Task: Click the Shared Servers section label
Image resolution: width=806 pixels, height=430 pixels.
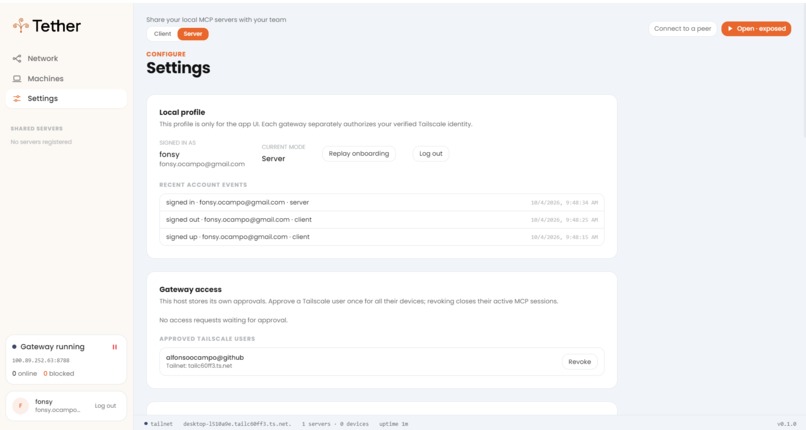Action: tap(36, 128)
